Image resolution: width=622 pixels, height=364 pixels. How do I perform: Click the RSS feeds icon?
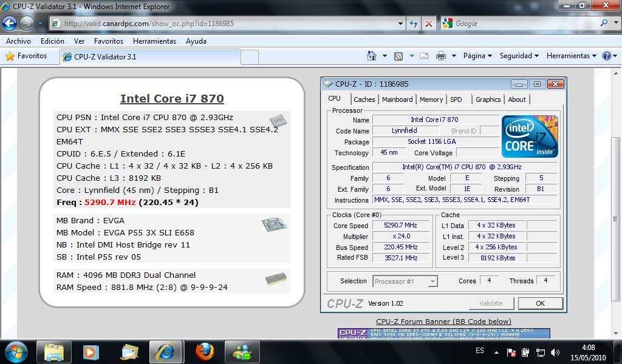point(398,56)
